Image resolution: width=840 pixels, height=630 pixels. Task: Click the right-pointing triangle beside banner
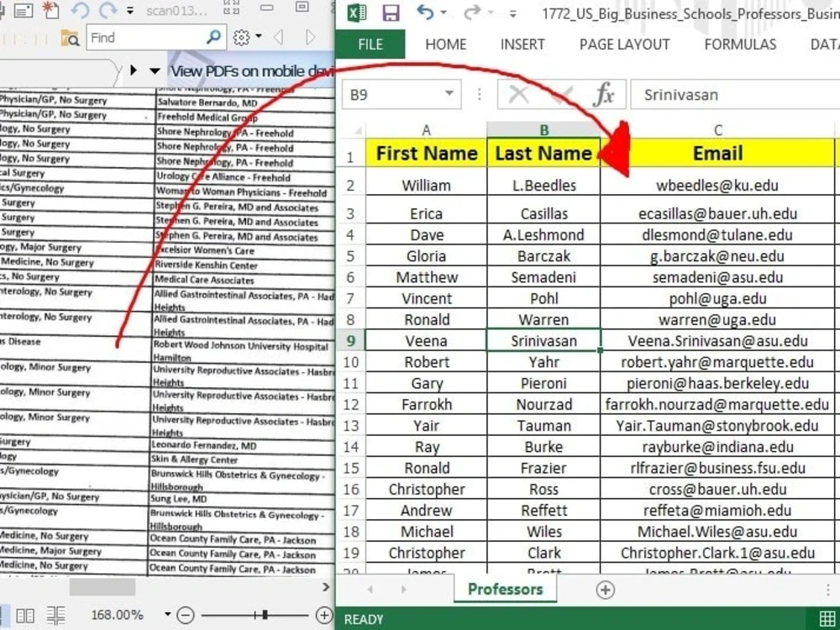(134, 71)
